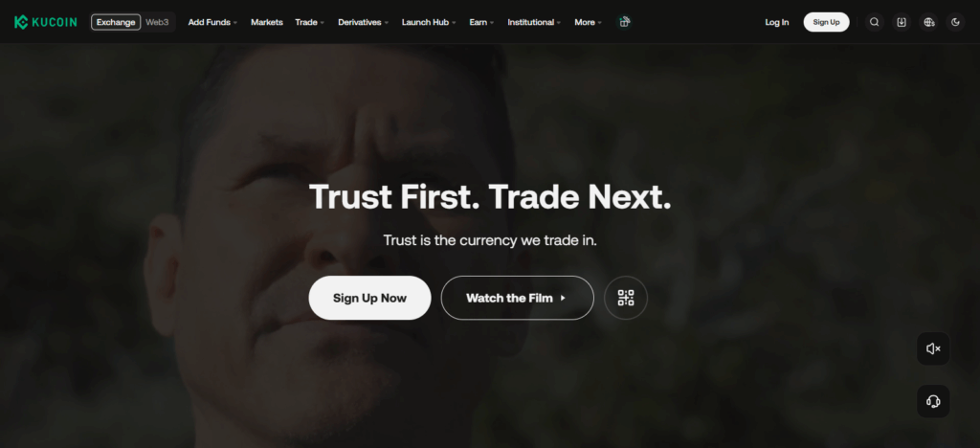Click the Sign Up Now button
The width and height of the screenshot is (980, 448).
click(x=370, y=298)
